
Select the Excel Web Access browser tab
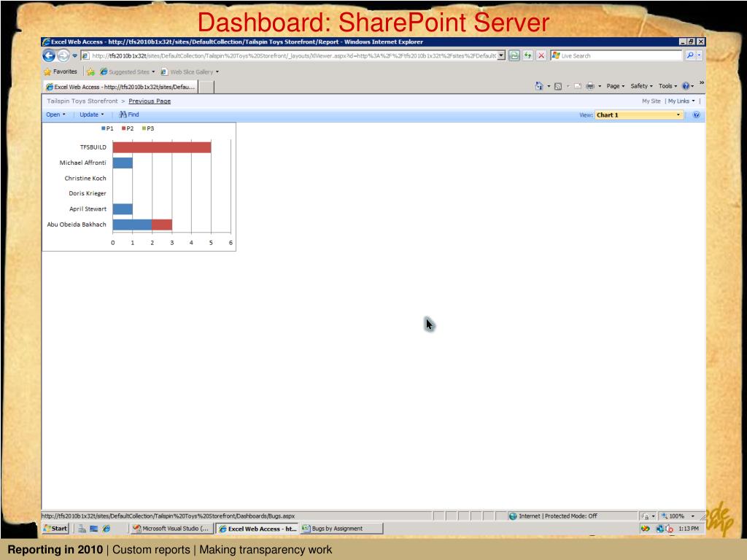(120, 87)
